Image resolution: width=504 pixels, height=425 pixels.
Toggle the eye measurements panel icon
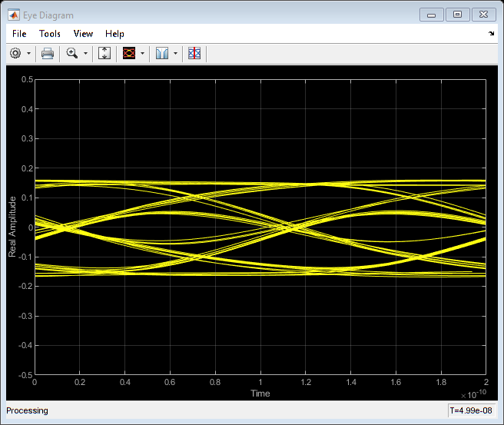194,53
